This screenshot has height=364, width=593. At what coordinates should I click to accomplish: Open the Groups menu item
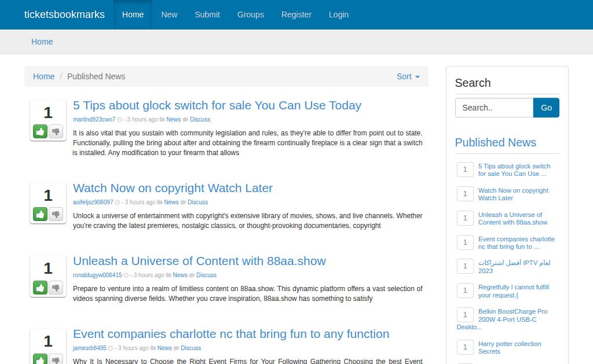(251, 14)
